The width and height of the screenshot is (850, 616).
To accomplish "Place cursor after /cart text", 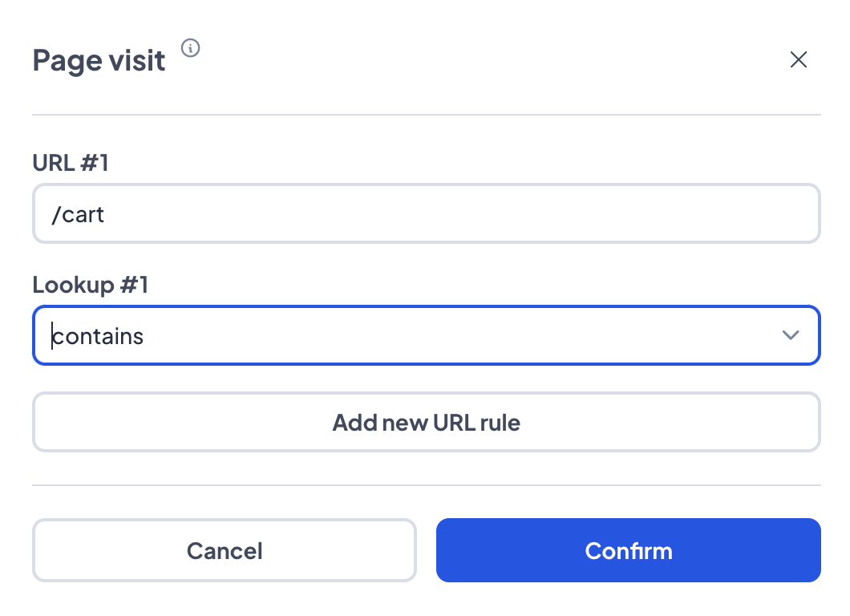I will pyautogui.click(x=104, y=215).
